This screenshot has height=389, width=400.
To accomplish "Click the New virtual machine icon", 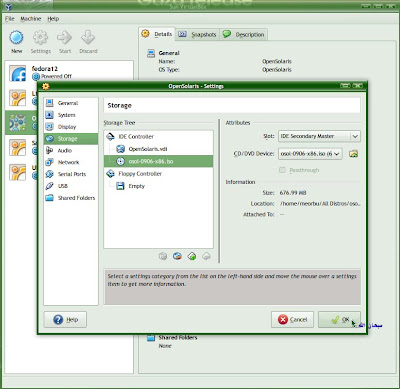I will pyautogui.click(x=16, y=37).
